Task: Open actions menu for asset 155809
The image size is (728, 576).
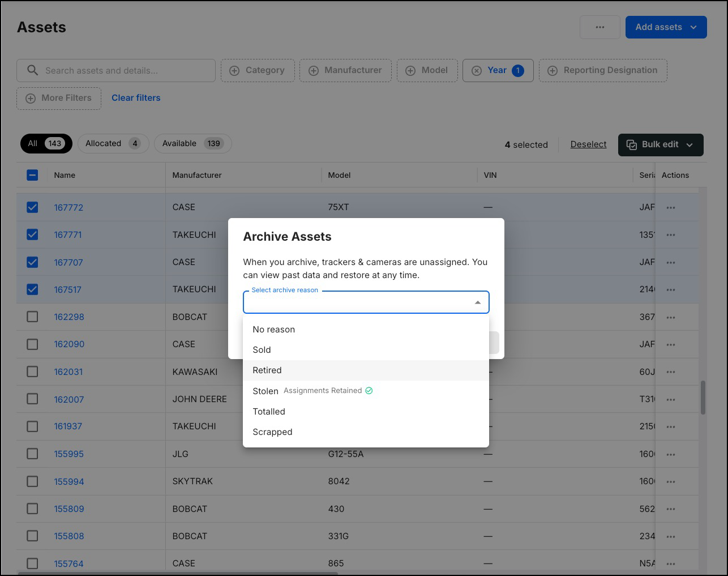Action: (671, 509)
